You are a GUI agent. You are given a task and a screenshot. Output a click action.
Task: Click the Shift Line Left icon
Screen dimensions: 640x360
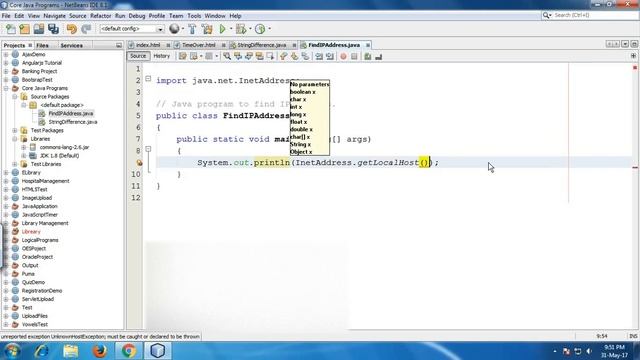[319, 56]
